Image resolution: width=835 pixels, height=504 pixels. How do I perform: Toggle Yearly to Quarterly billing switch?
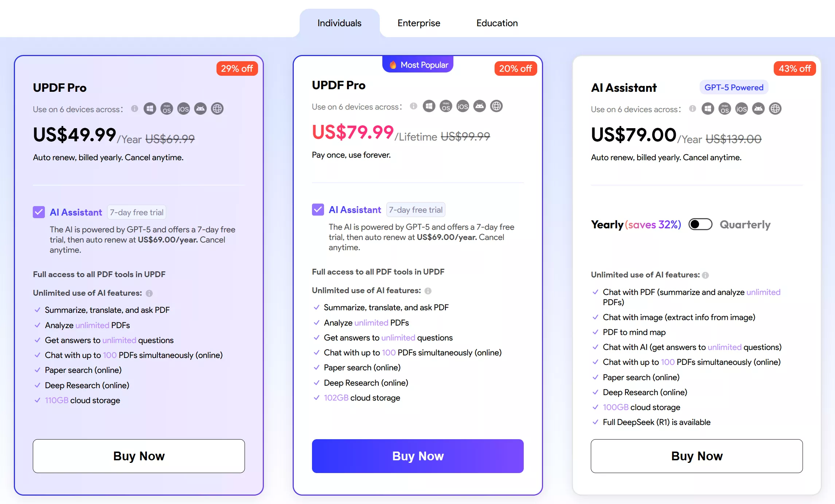700,224
